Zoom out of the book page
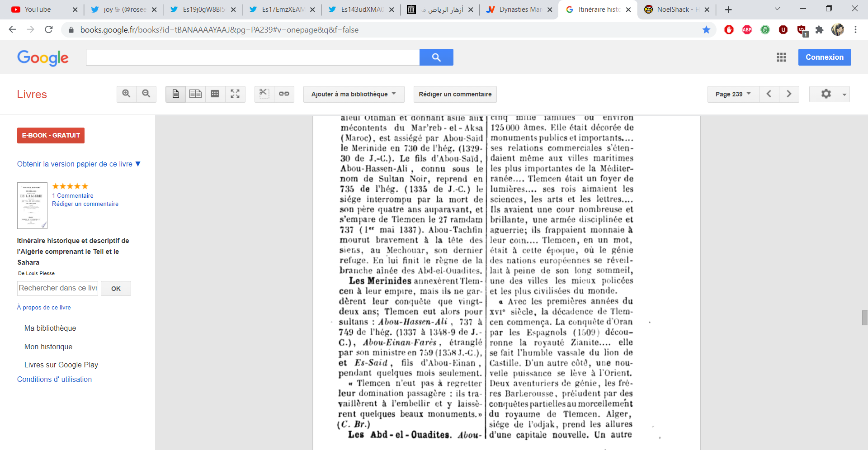The width and height of the screenshot is (868, 466). 146,94
